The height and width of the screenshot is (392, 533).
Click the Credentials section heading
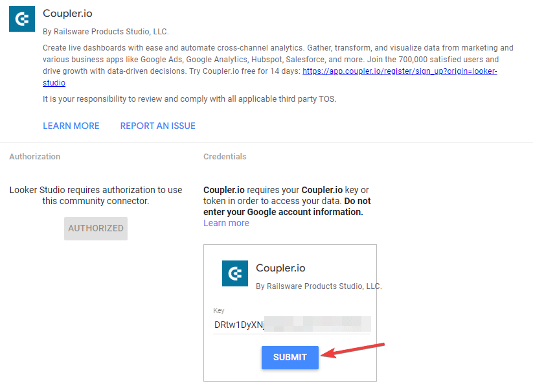click(x=225, y=157)
